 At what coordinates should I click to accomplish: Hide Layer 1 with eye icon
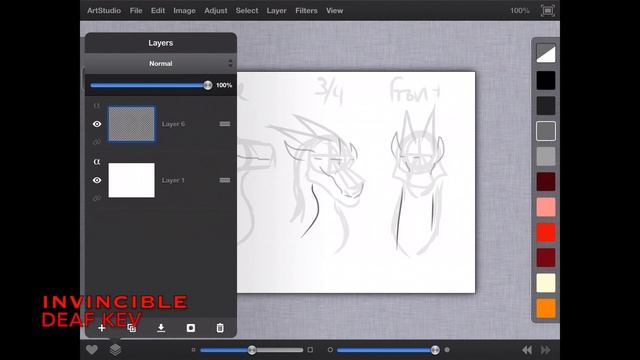click(x=97, y=180)
